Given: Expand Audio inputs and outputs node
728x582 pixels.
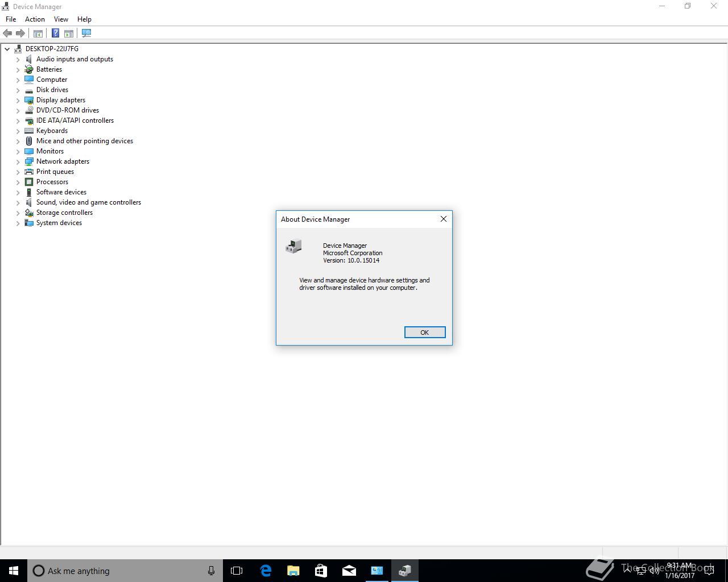Looking at the screenshot, I should point(18,59).
